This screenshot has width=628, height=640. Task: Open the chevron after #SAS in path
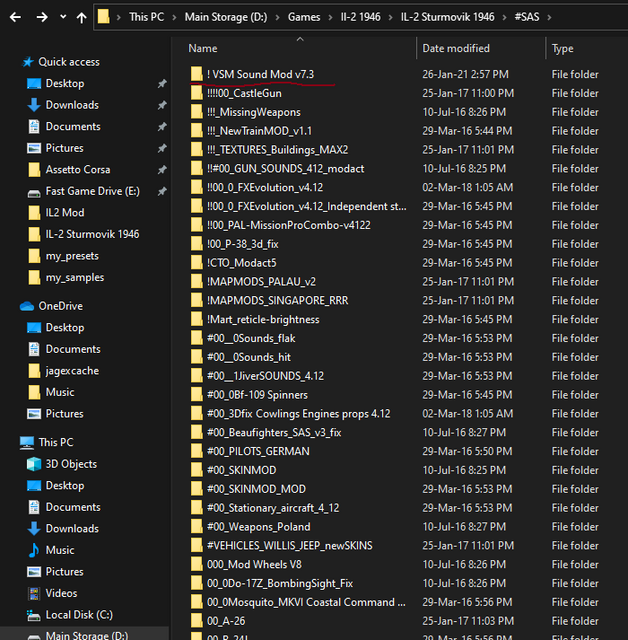pyautogui.click(x=549, y=17)
